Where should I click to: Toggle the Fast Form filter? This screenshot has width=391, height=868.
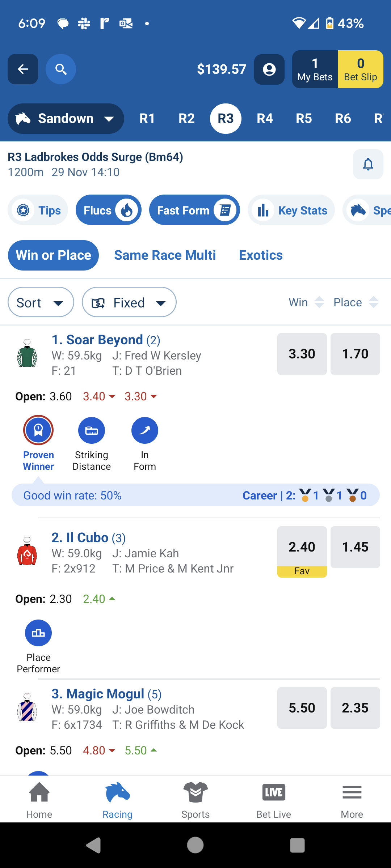(194, 210)
